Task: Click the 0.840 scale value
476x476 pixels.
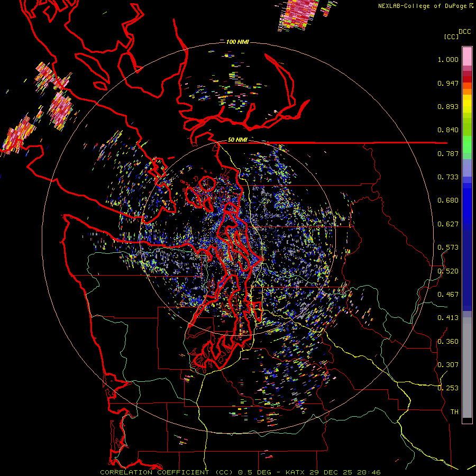Action: coord(448,130)
